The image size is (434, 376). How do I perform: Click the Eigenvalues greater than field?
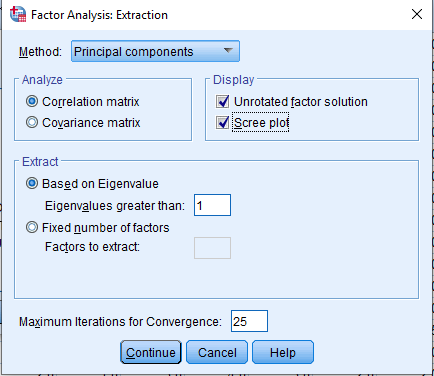(x=212, y=205)
